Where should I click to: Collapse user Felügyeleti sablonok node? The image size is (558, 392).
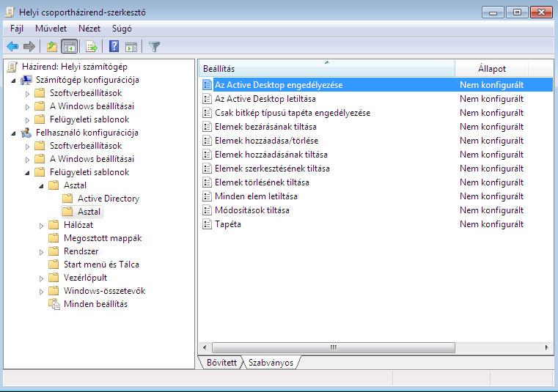tap(27, 173)
